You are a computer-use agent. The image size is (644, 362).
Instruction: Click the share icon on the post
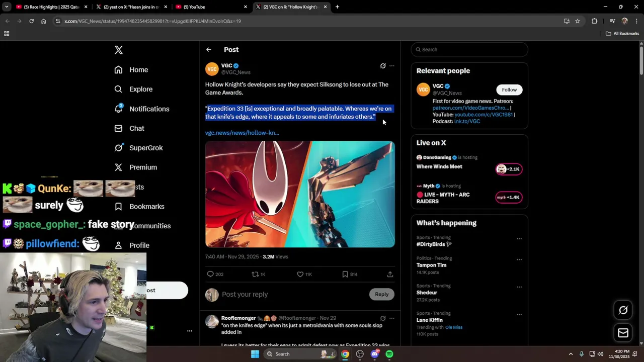[x=390, y=274]
